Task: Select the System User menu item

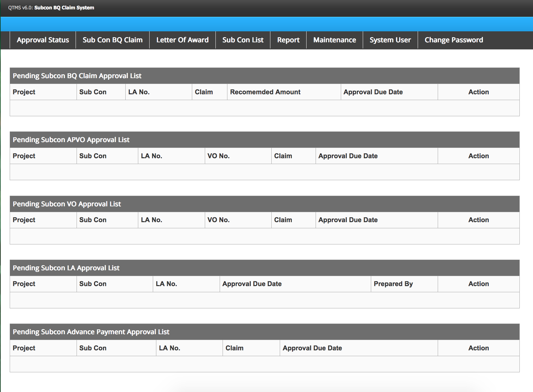Action: 390,40
